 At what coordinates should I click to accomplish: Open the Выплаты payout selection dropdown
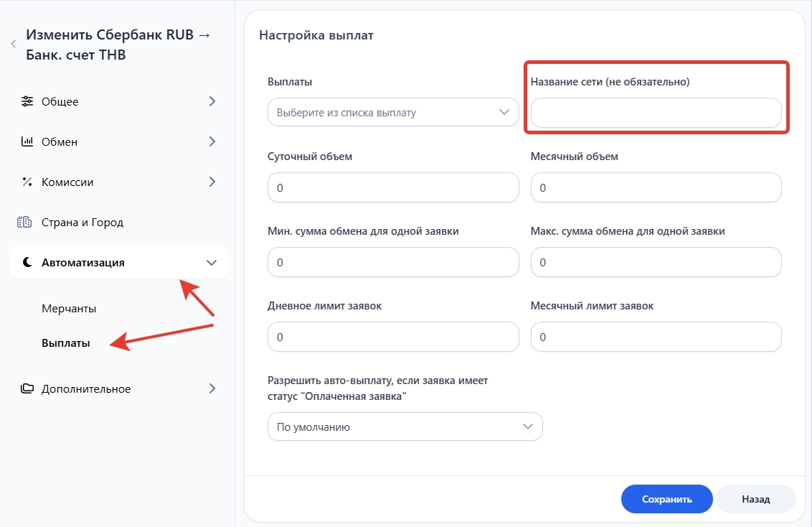pos(392,113)
